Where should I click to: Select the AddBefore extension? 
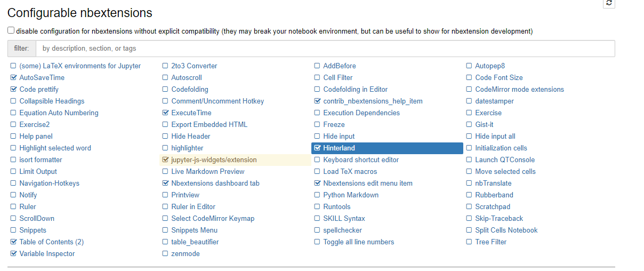(x=340, y=66)
